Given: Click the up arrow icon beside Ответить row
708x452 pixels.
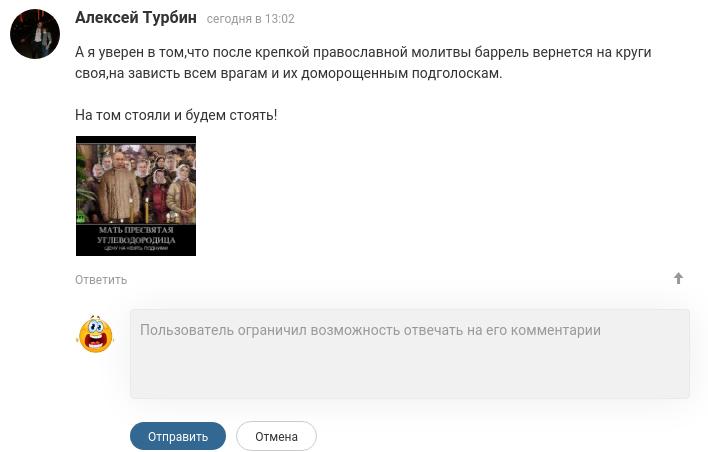Looking at the screenshot, I should coord(678,278).
